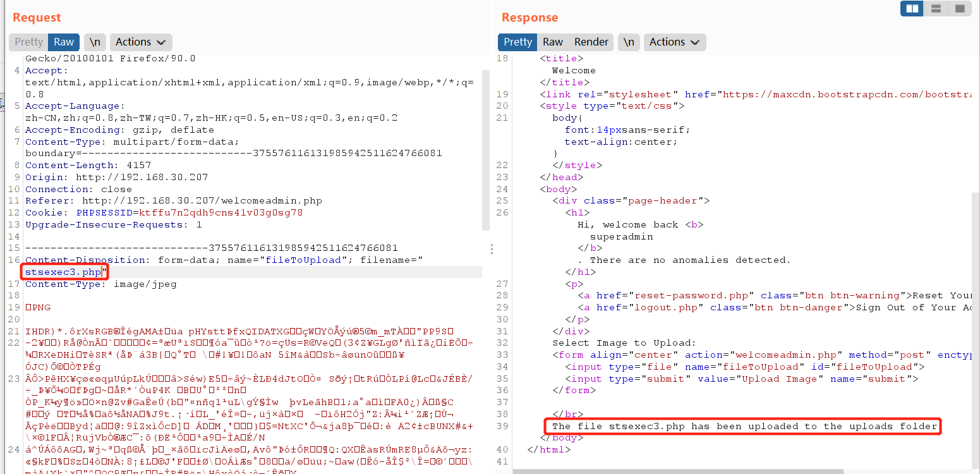Click the form action welcomeadmin.php line
Screen dimensions: 980x474
(761, 355)
